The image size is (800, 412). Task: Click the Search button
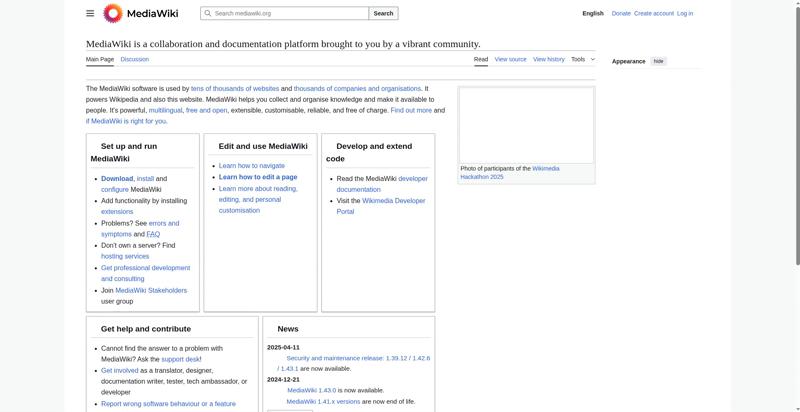(x=383, y=13)
